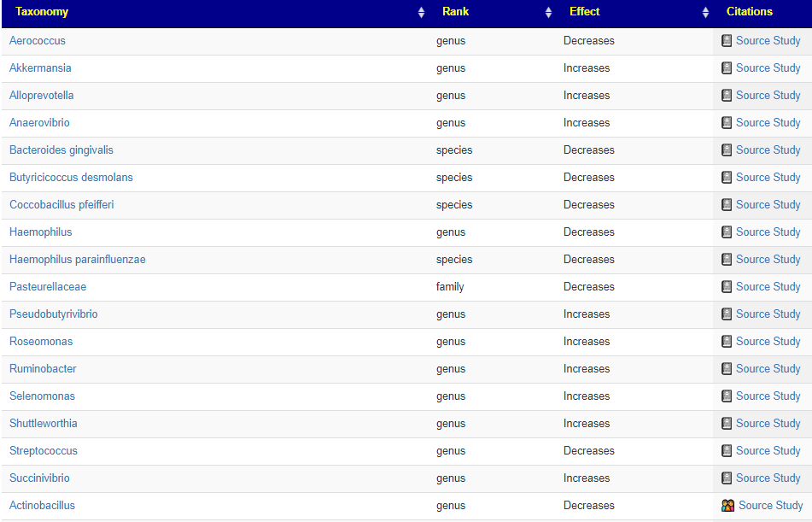Viewport: 812px width, 522px height.
Task: Click the book icon in the Akkermansia row
Action: (x=727, y=68)
